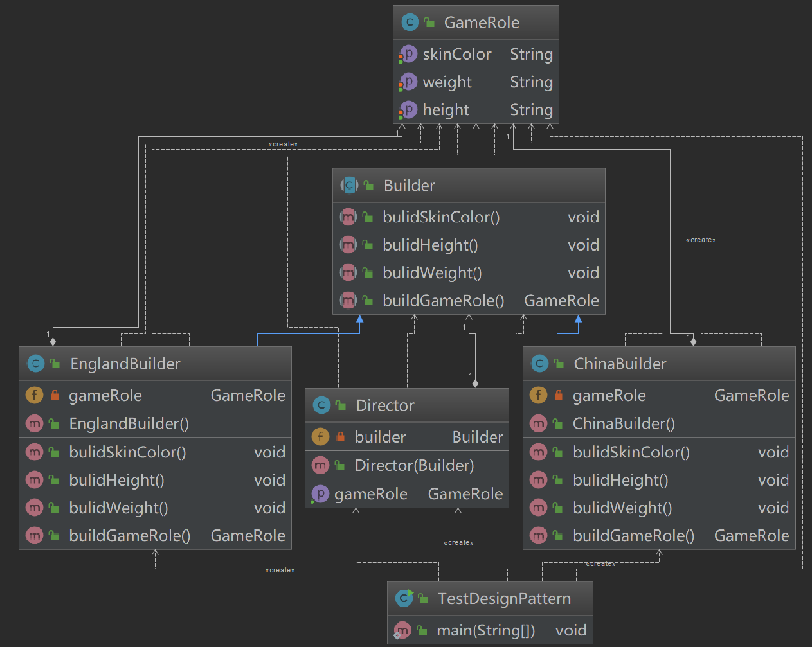Click the GameRole class icon
This screenshot has width=812, height=647.
(x=410, y=22)
